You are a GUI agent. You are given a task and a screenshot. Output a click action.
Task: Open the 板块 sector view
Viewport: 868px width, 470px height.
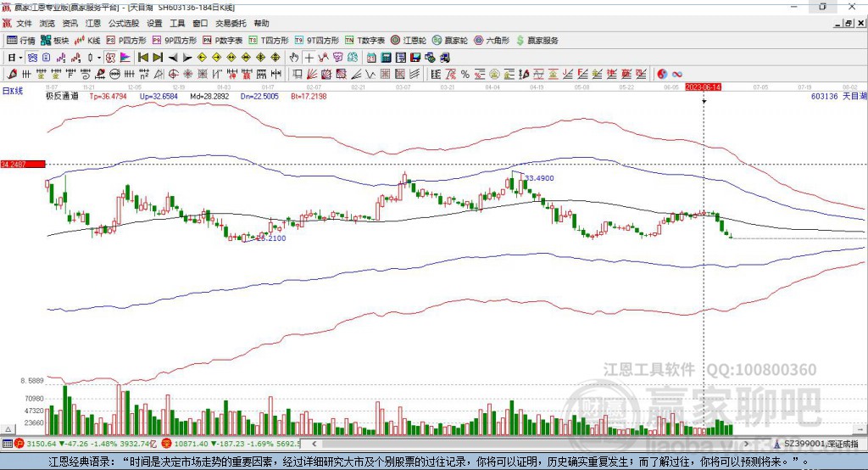pyautogui.click(x=54, y=41)
